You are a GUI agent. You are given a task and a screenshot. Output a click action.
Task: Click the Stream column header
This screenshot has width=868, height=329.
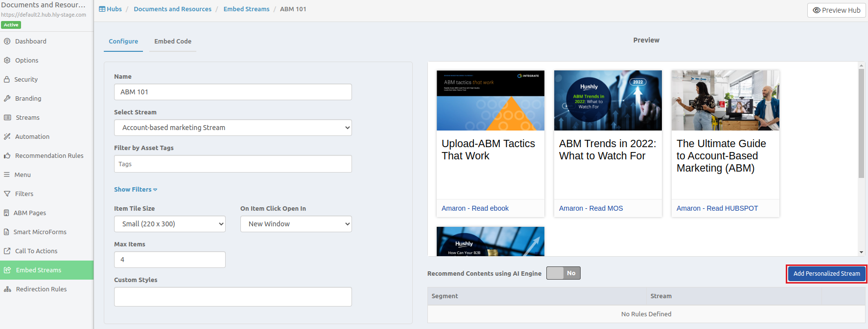[x=734, y=296]
